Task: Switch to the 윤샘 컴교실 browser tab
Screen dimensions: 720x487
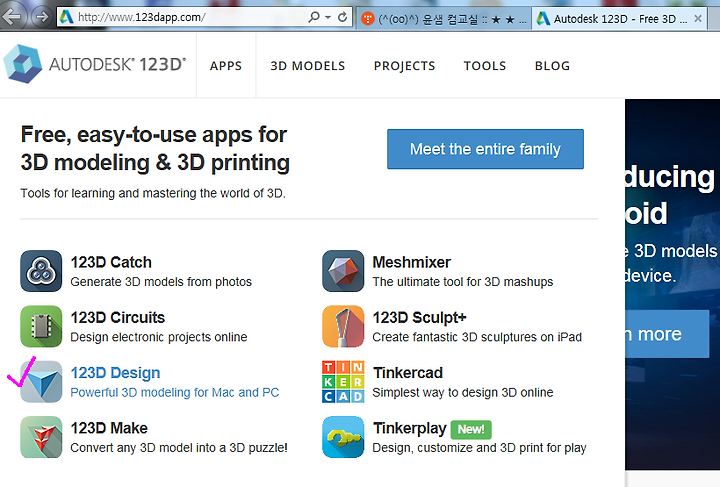Action: click(x=444, y=19)
